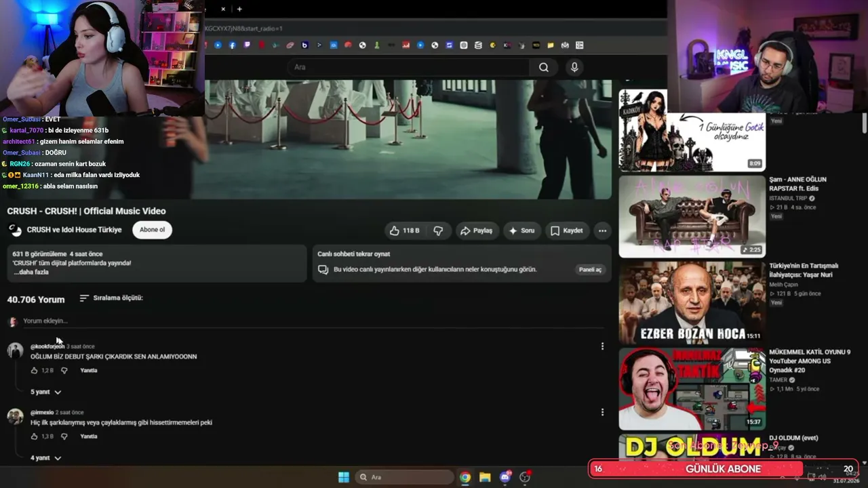The image size is (868, 488).
Task: Open the Facebook bookmark icon
Action: (233, 45)
